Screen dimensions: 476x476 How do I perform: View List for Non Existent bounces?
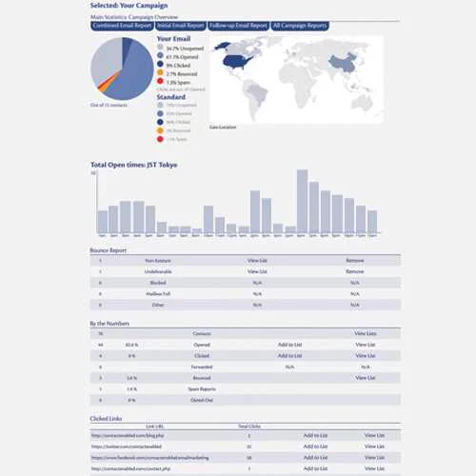click(x=257, y=261)
